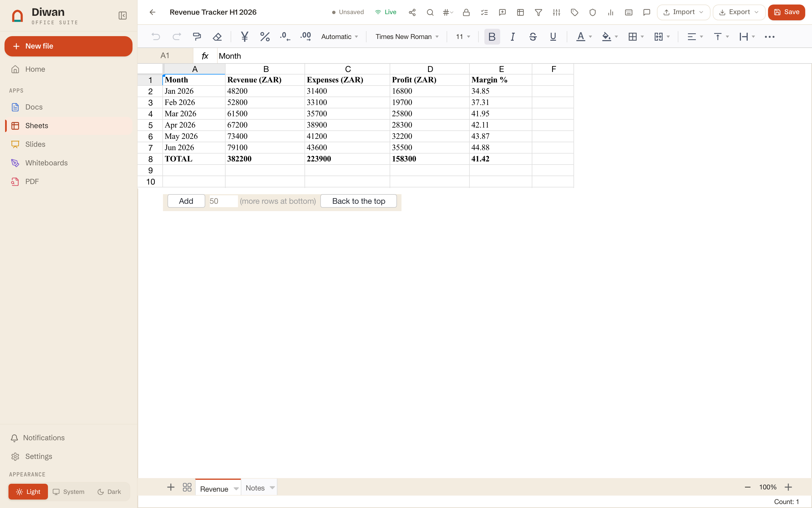The image size is (812, 508).
Task: Open the share icon in header
Action: coord(412,12)
